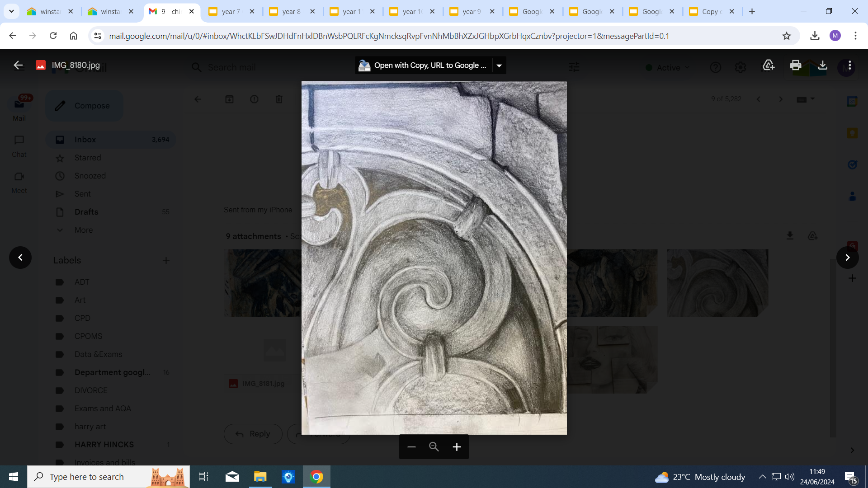
Task: Reset zoom with magnifier icon
Action: (434, 447)
